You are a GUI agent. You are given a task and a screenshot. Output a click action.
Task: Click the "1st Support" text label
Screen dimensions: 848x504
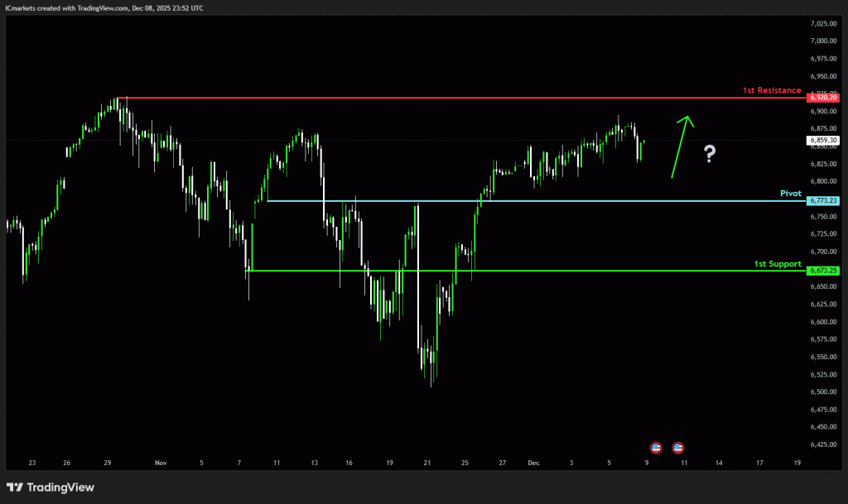click(777, 264)
